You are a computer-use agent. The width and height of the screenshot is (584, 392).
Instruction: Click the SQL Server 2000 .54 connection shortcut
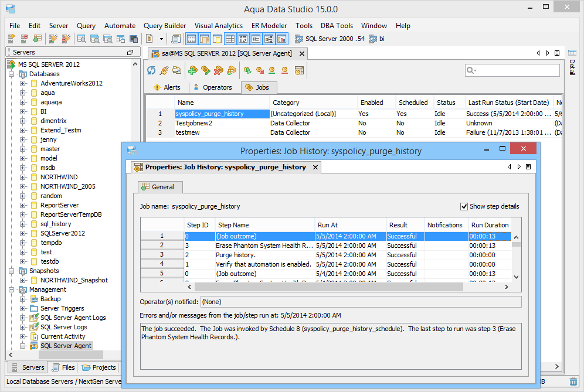[x=330, y=39]
